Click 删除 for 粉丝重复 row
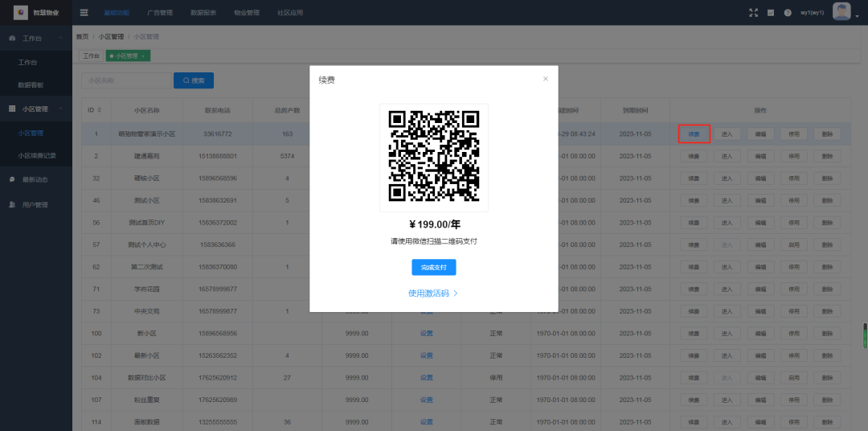The height and width of the screenshot is (431, 868). (827, 400)
